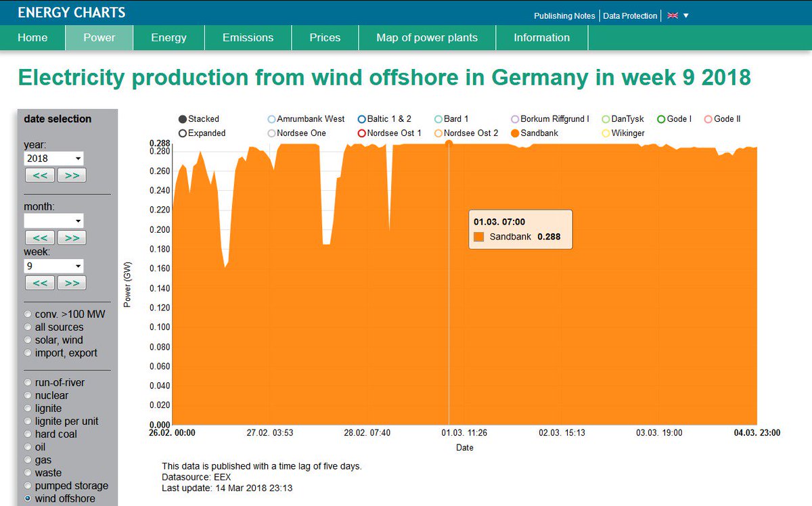
Task: Click the Borkum Riffgrund I purple legend circle
Action: click(x=514, y=118)
